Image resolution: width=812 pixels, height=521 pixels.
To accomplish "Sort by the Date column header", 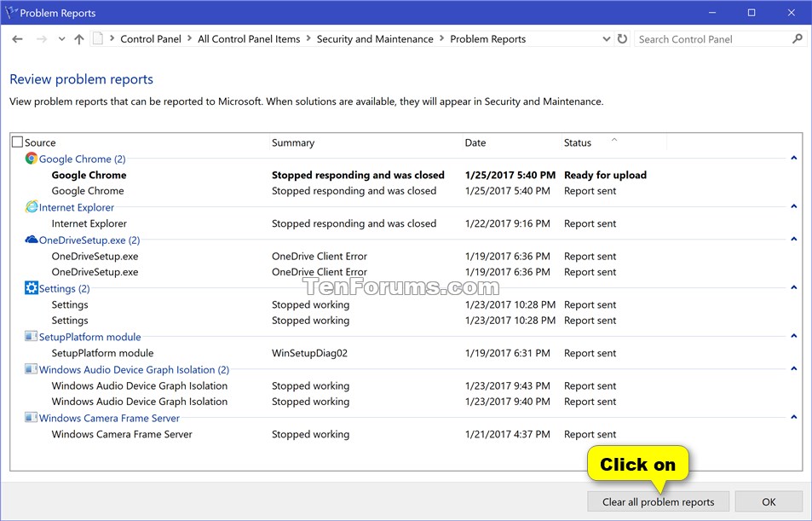I will [x=475, y=142].
